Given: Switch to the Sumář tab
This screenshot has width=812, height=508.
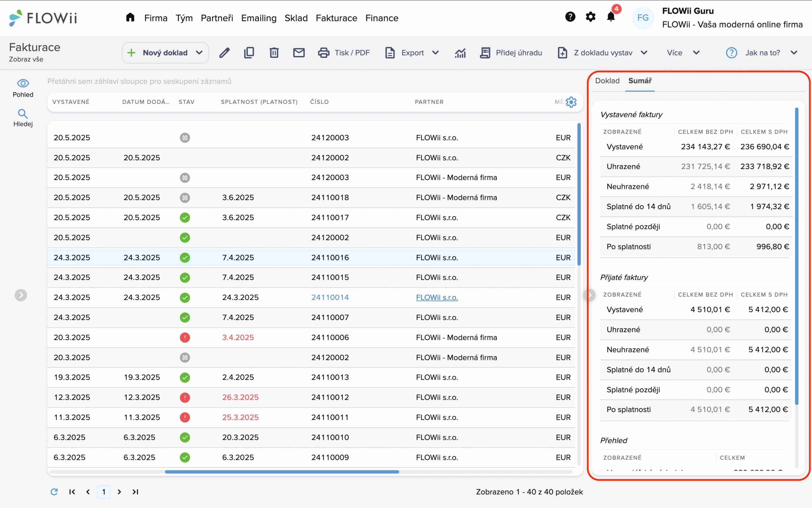Looking at the screenshot, I should pos(640,81).
